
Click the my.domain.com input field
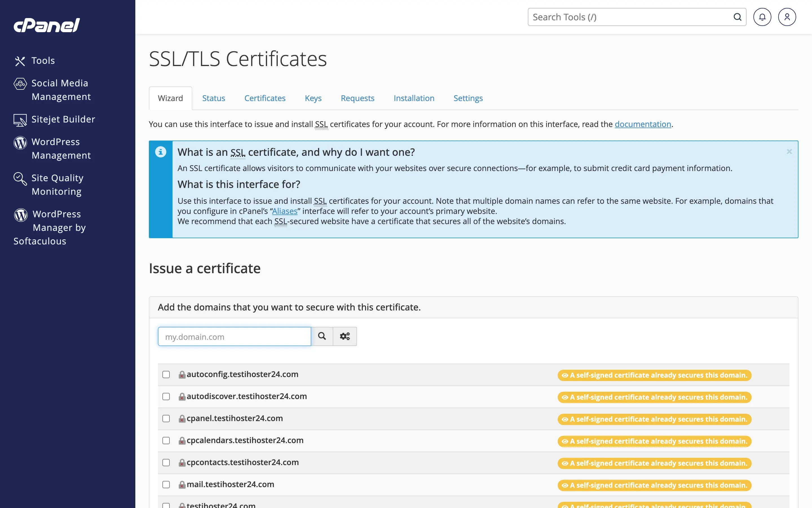235,336
